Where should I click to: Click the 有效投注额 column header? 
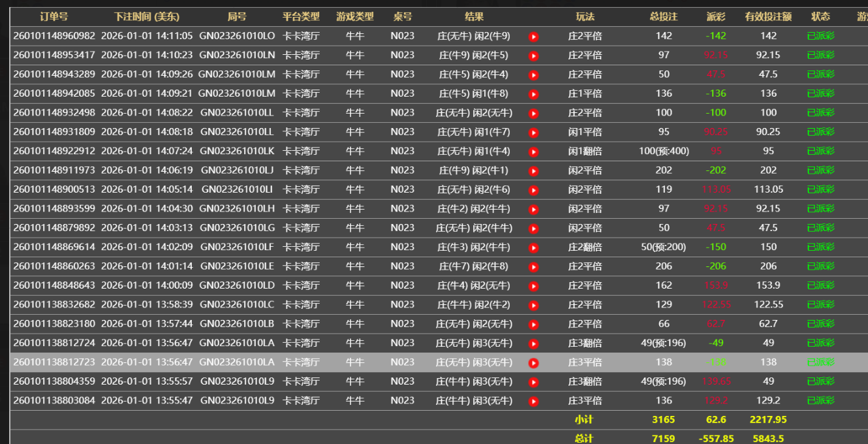[768, 16]
